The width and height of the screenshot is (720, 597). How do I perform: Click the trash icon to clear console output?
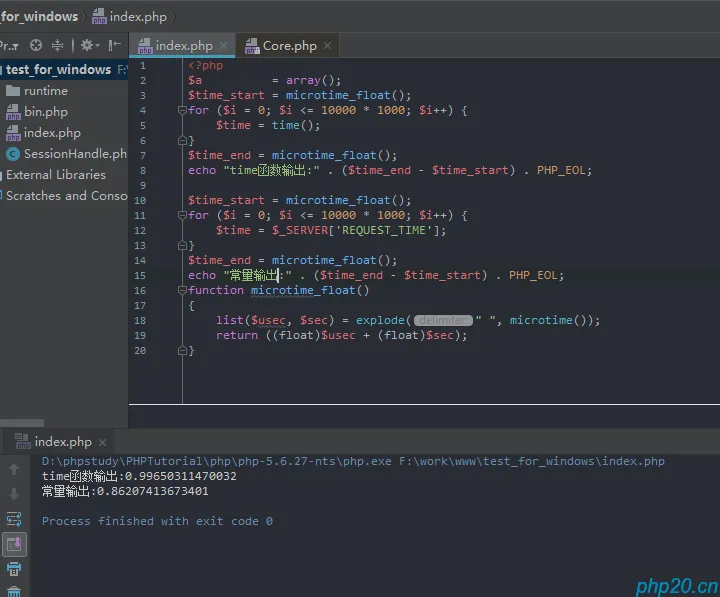14,591
